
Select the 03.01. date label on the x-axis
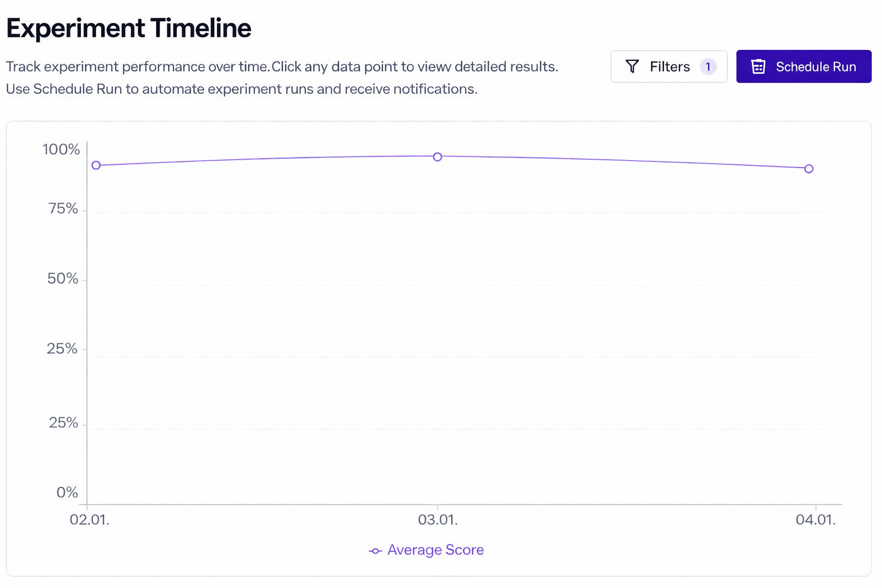point(438,520)
